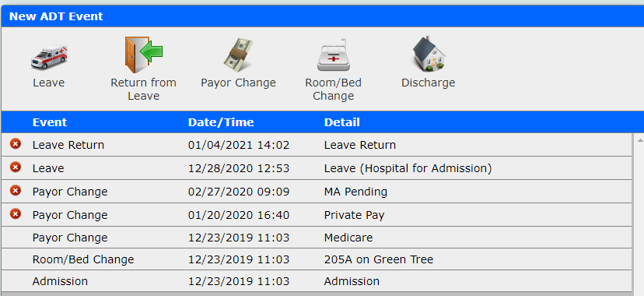
Task: Remove the Private Pay payor change
Action: coord(16,214)
